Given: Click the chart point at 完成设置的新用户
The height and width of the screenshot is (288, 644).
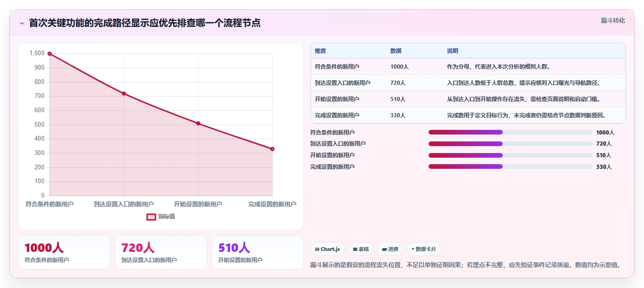Looking at the screenshot, I should (x=272, y=149).
